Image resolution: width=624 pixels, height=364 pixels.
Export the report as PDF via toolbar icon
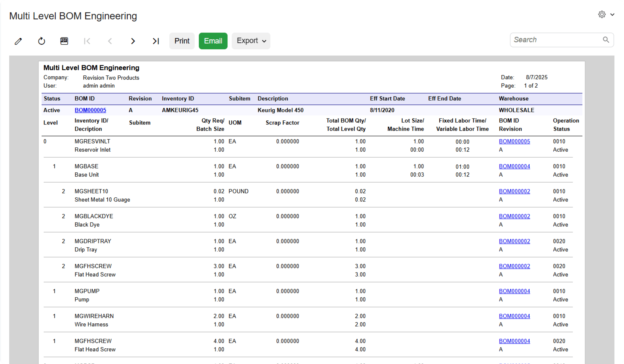tap(64, 41)
